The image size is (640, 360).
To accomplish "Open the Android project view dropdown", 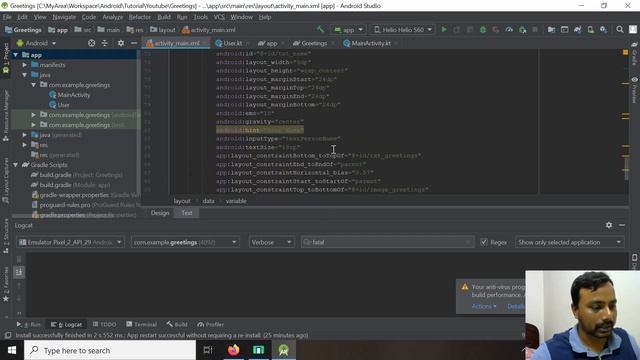I will coord(36,43).
